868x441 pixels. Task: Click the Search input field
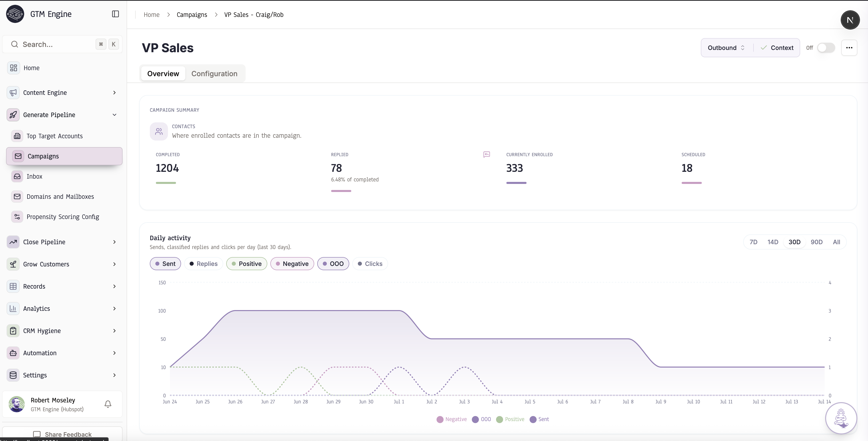pos(62,44)
